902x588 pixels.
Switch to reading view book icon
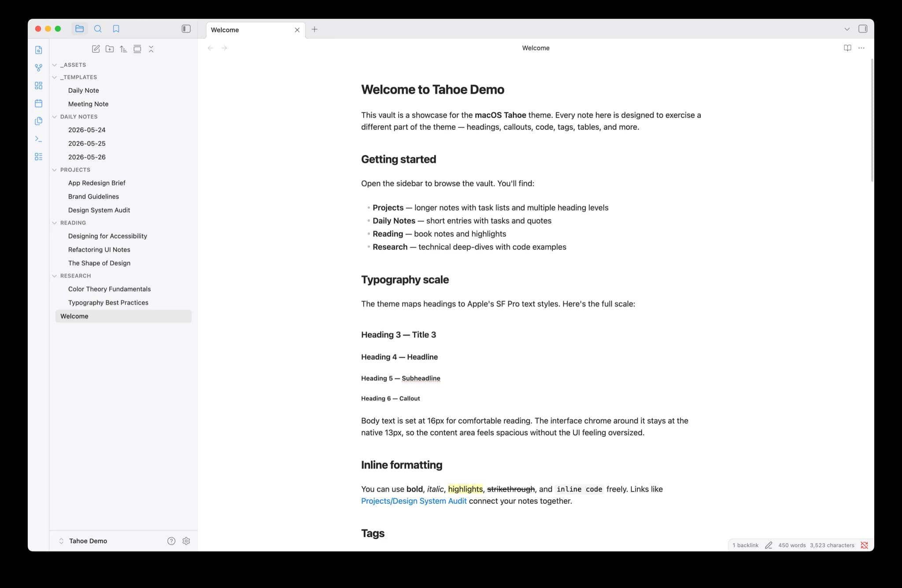847,48
